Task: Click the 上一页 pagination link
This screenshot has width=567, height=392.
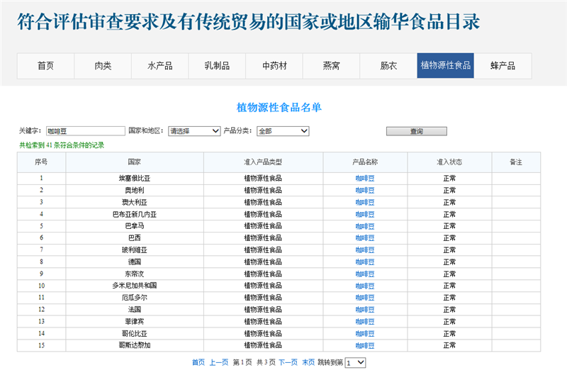Action: point(218,362)
